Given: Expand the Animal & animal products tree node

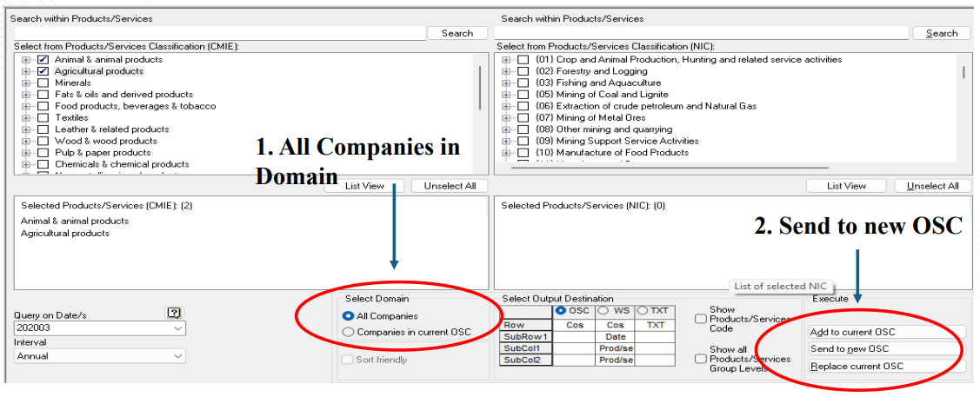Looking at the screenshot, I should pos(26,60).
